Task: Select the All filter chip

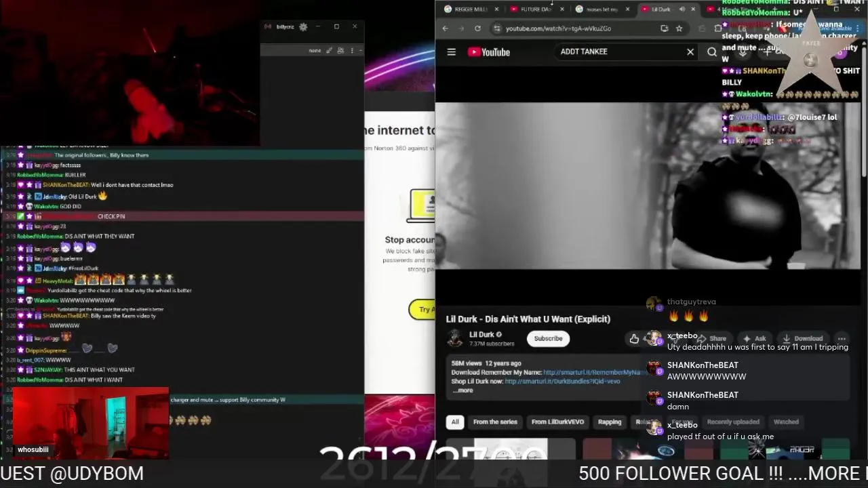Action: coord(455,422)
